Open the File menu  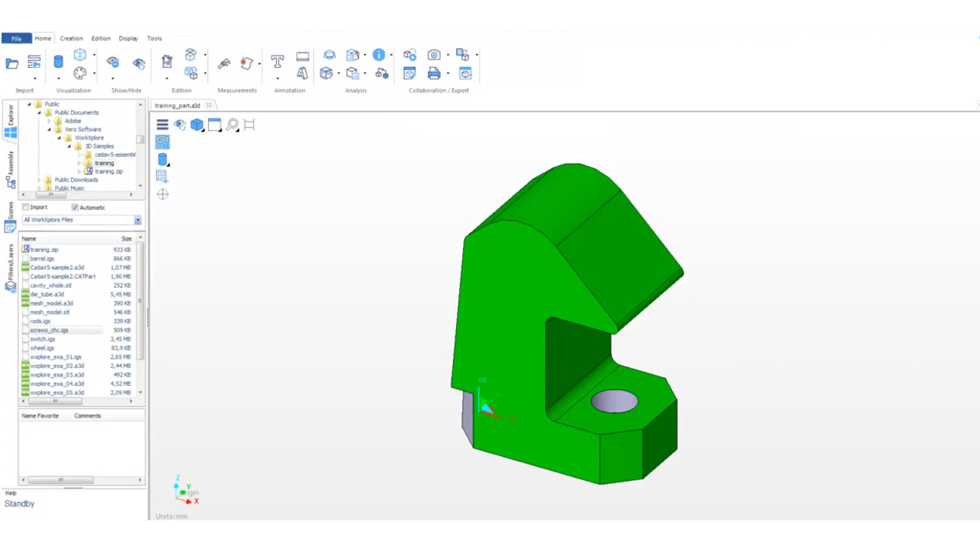tap(15, 38)
